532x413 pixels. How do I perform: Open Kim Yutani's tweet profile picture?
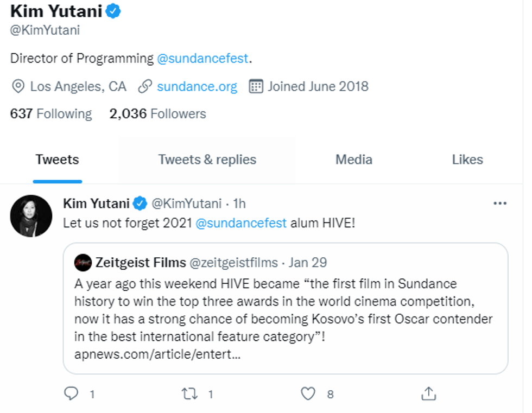31,215
